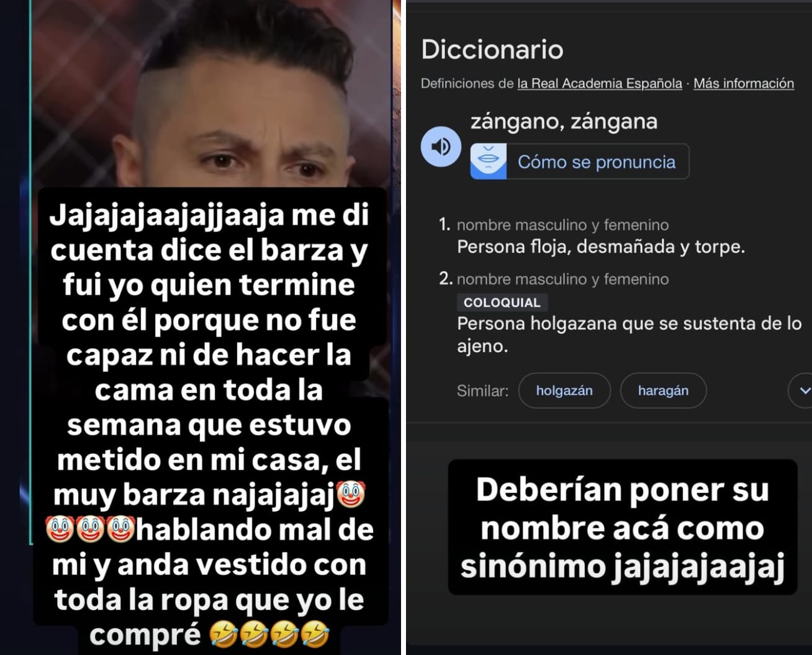
Task: Click the 'Diccionario' heading
Action: point(492,50)
